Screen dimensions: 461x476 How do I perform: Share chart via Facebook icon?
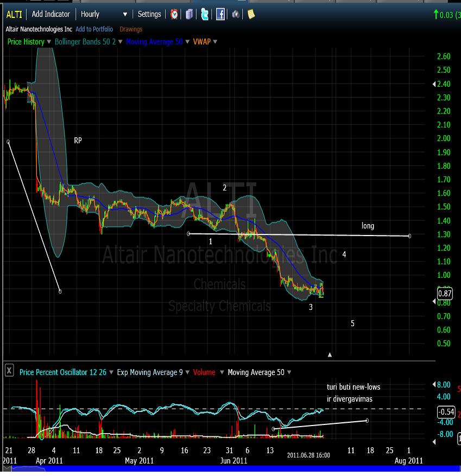pos(220,14)
